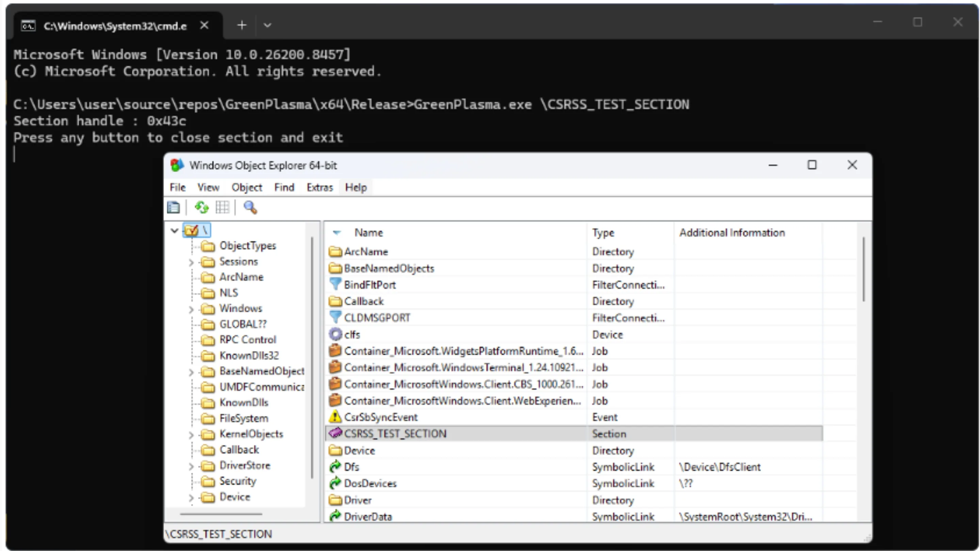Click the BindFltPort filter connection icon

335,284
